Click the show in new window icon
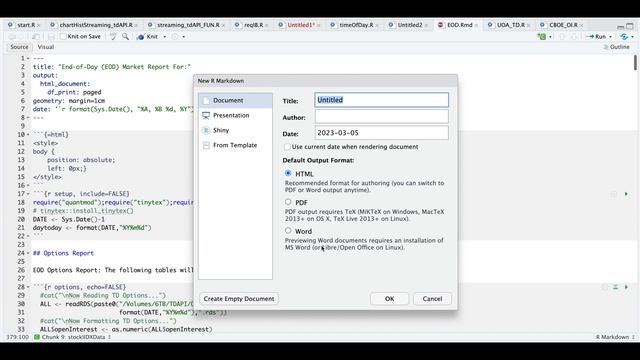640x360 pixels. click(36, 37)
